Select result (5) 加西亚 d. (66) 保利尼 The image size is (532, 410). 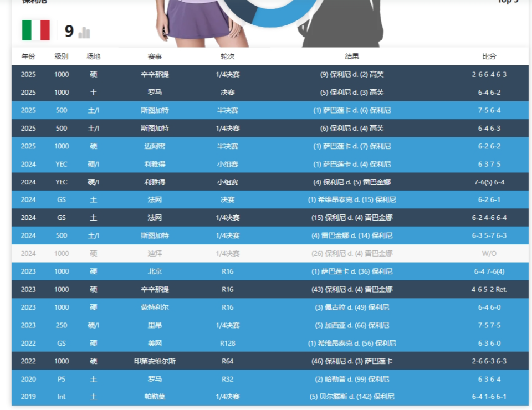tap(352, 326)
